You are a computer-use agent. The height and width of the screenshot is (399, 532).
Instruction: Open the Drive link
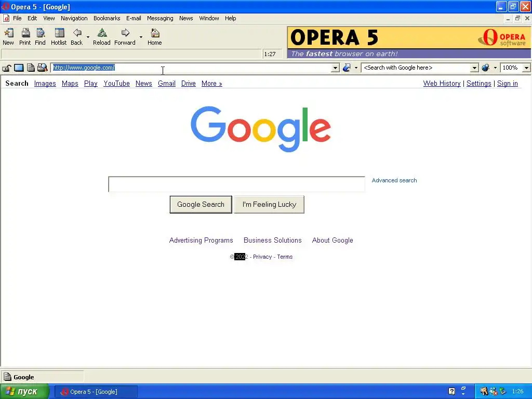click(x=188, y=84)
